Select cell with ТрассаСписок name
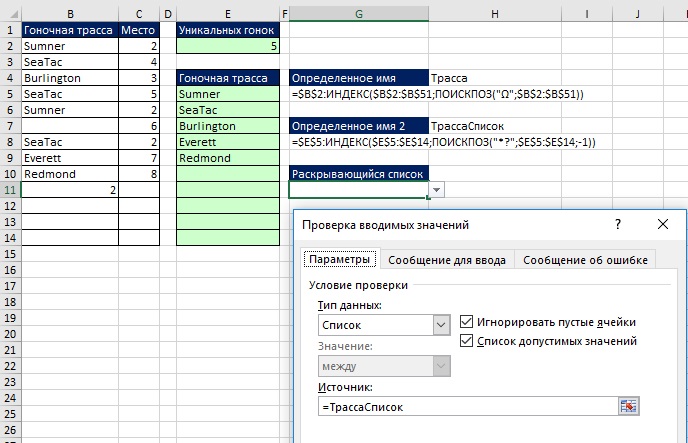Screen dimensions: 688x443 tap(466, 126)
